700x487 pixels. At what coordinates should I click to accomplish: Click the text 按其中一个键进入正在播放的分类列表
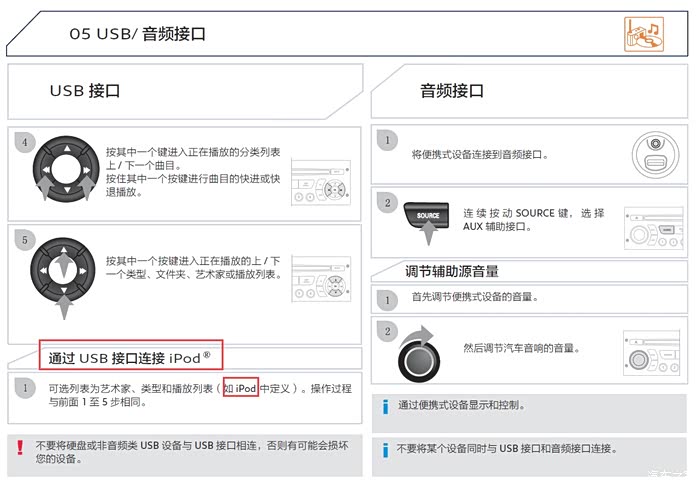pos(193,152)
